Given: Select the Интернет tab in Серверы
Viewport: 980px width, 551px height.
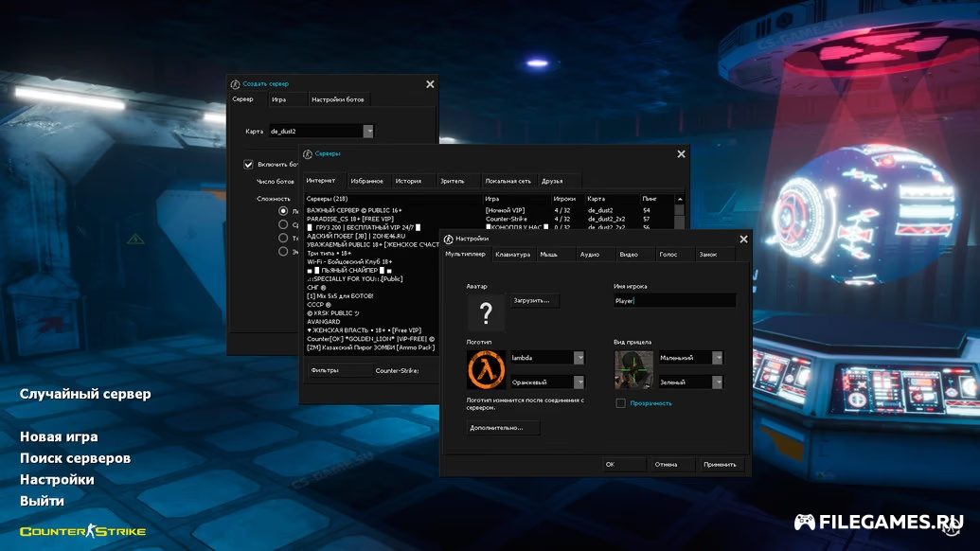Looking at the screenshot, I should (324, 181).
